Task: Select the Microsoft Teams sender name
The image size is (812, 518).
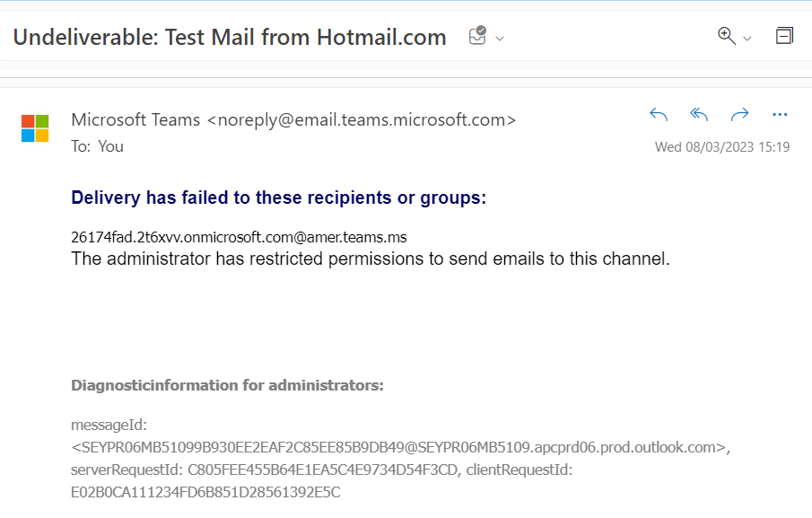Action: click(x=135, y=119)
